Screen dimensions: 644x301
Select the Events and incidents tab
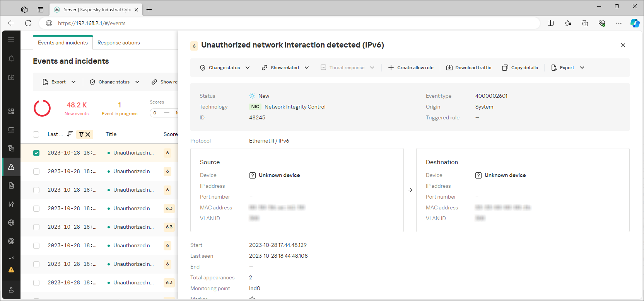coord(63,43)
